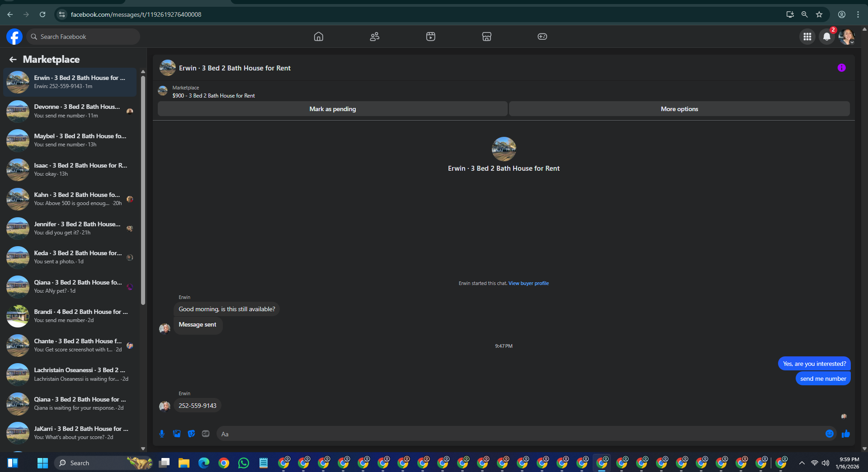This screenshot has height=472, width=868.
Task: Open Erwin conversation in chat list
Action: (x=70, y=82)
